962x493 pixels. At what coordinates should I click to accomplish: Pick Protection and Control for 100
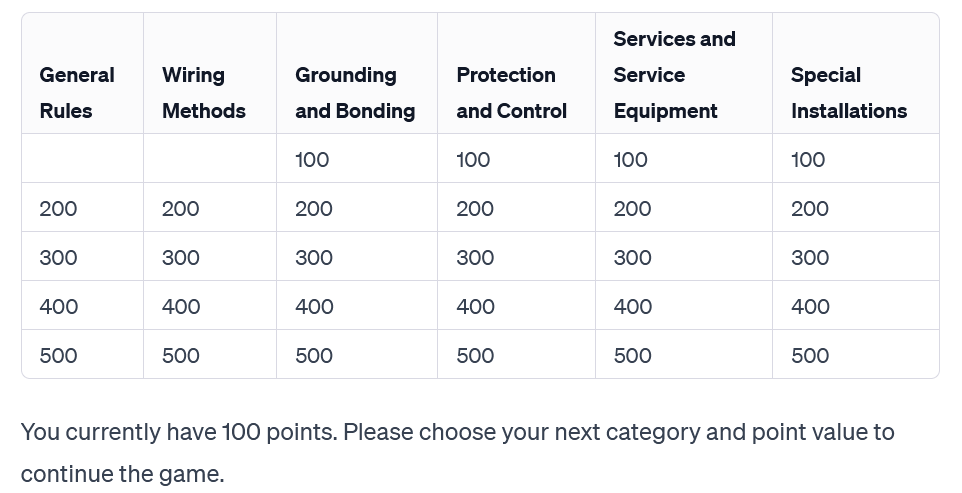473,160
